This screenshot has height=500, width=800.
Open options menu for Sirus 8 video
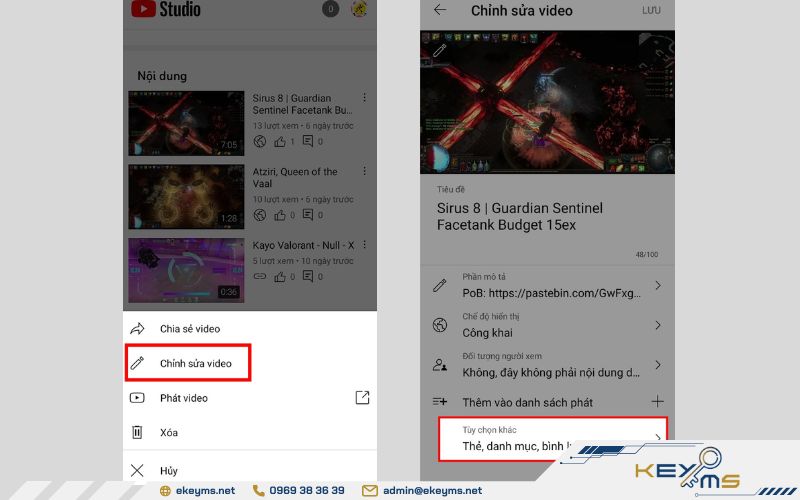point(364,97)
